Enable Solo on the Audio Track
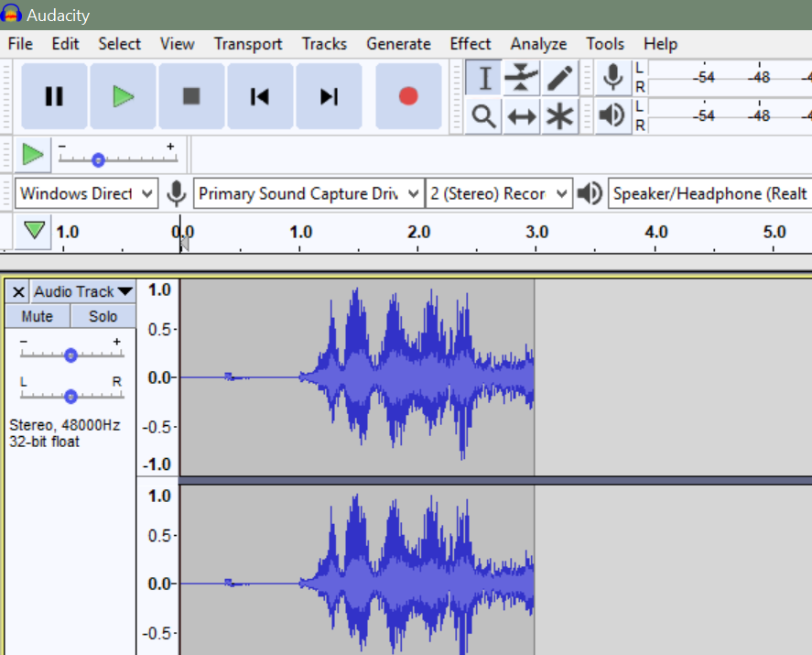This screenshot has width=812, height=655. (x=102, y=316)
